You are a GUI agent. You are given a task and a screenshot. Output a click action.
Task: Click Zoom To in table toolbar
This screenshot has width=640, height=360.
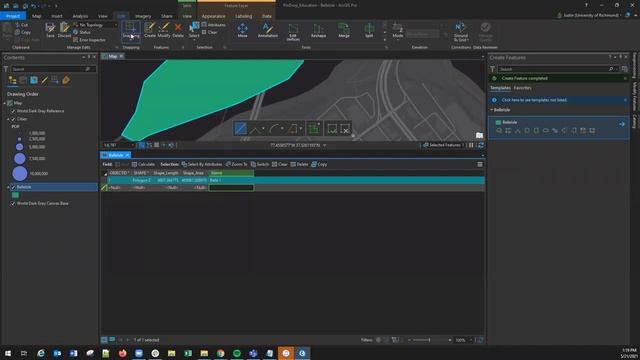pos(236,164)
